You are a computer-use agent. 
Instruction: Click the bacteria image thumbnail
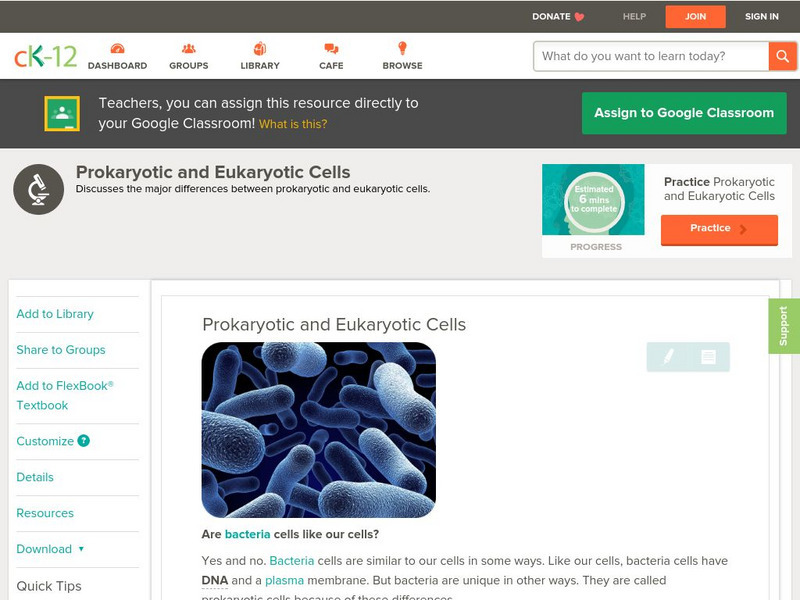click(x=318, y=430)
